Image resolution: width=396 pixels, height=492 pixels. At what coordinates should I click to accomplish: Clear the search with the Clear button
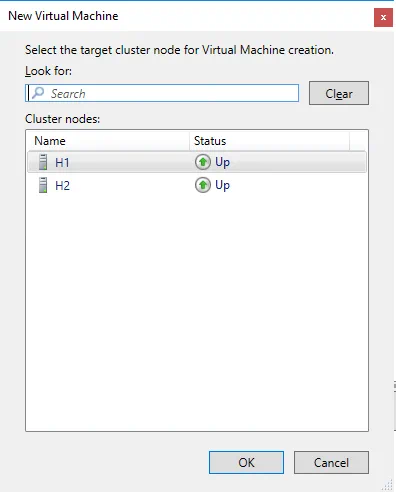click(x=339, y=93)
